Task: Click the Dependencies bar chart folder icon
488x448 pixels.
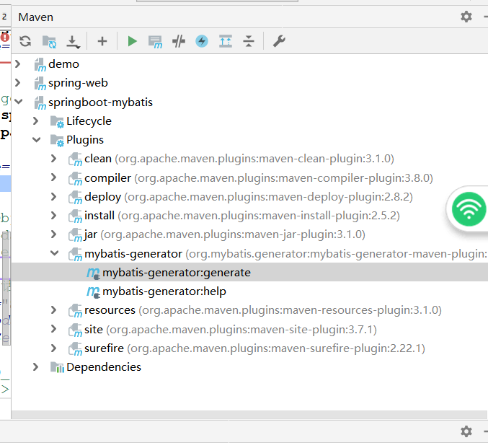Action: coord(57,367)
